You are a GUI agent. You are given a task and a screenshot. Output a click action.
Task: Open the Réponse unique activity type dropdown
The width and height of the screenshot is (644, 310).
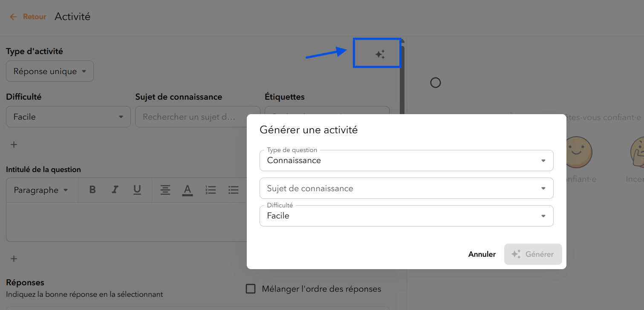(50, 72)
